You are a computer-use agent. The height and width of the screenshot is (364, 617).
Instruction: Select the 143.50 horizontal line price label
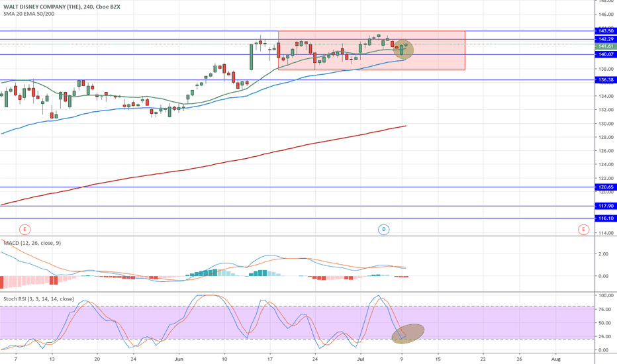(606, 30)
